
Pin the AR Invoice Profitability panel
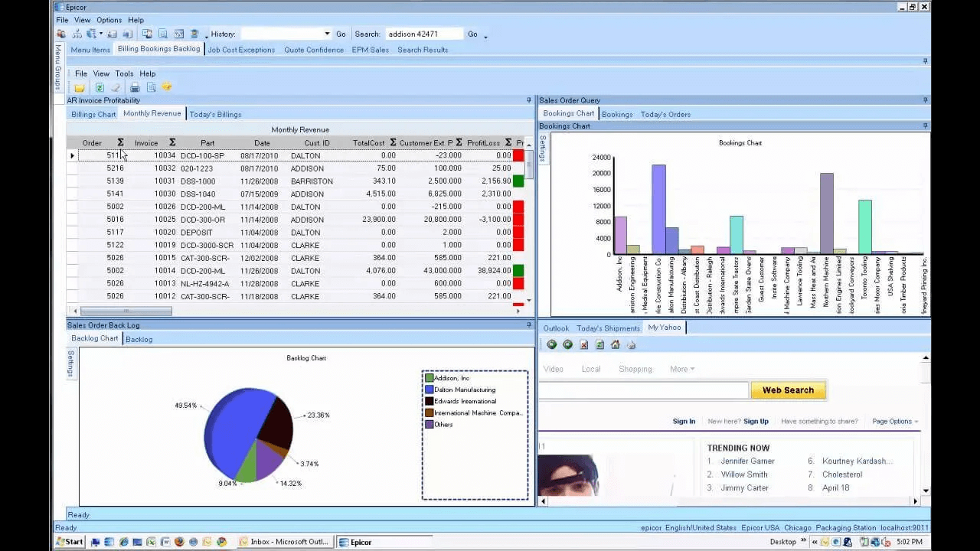pyautogui.click(x=528, y=100)
